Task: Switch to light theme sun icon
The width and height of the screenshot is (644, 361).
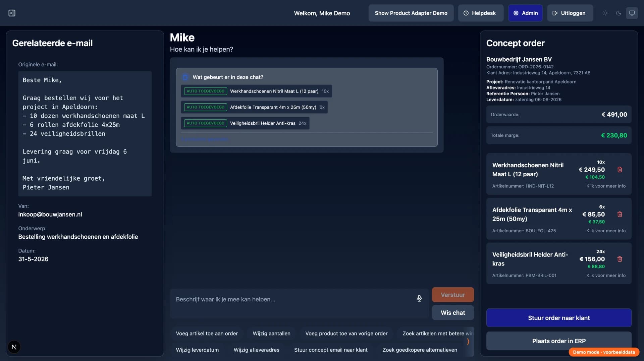Action: (x=605, y=13)
